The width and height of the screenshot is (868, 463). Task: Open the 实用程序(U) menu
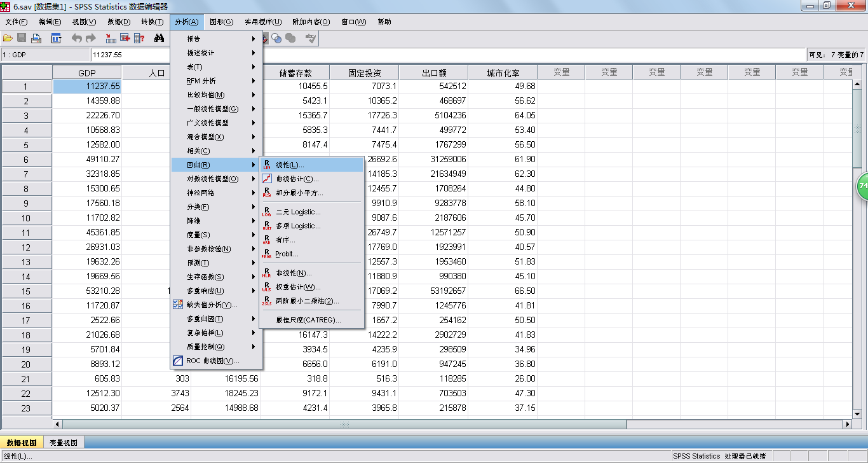pyautogui.click(x=263, y=22)
